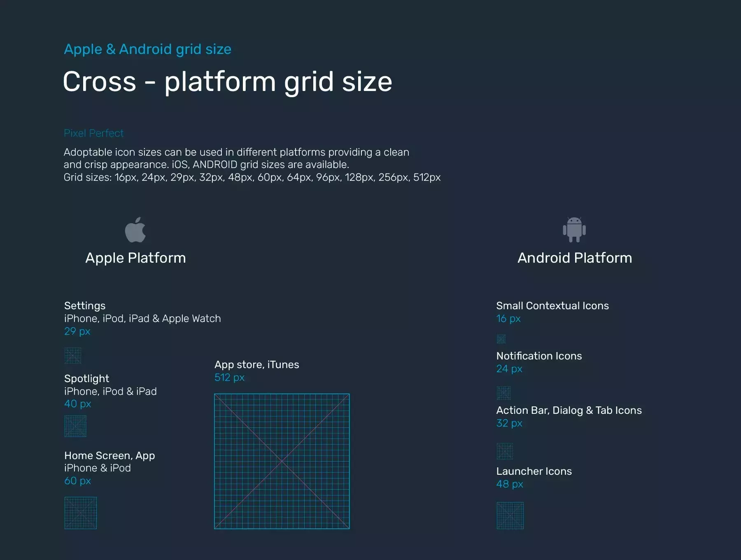The width and height of the screenshot is (741, 560).
Task: Click 'and crisp appearance. iOS, ANDROID' line
Action: [206, 164]
